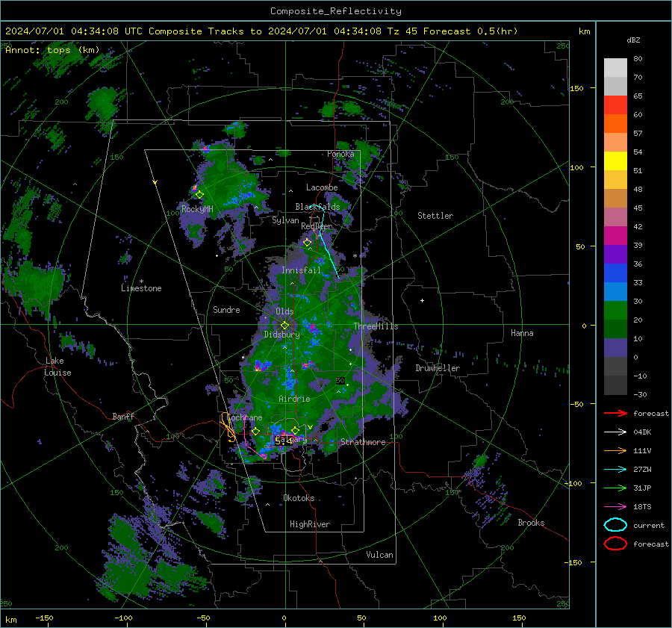672x628 pixels.
Task: Select the slate purple swatch between 10 and 0
Action: pyautogui.click(x=615, y=348)
